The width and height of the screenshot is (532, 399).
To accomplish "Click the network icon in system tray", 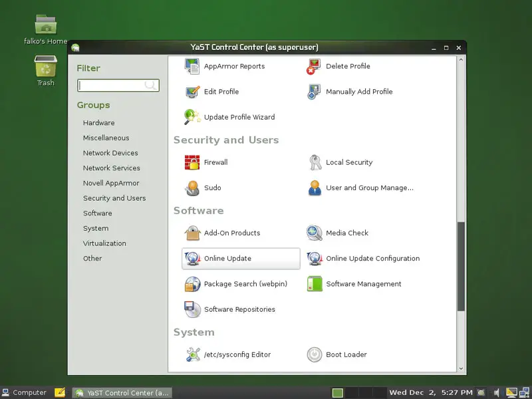I will tap(524, 392).
